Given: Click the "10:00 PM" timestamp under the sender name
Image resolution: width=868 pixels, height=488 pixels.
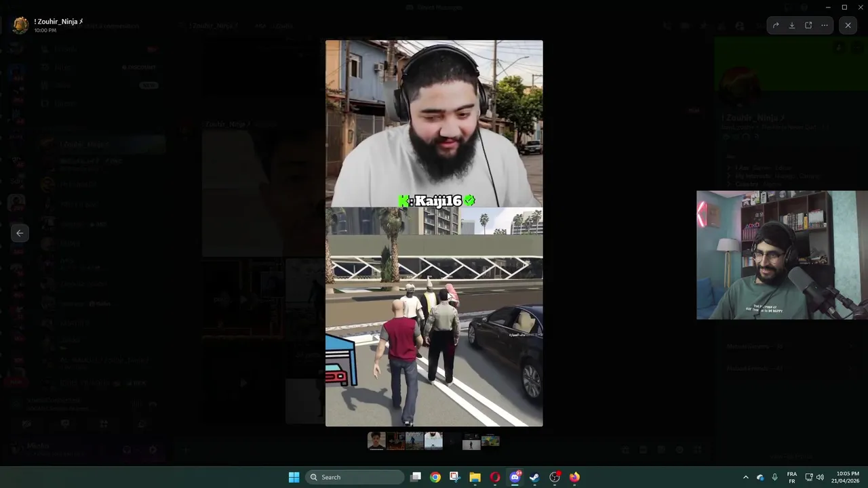Looking at the screenshot, I should pyautogui.click(x=45, y=30).
